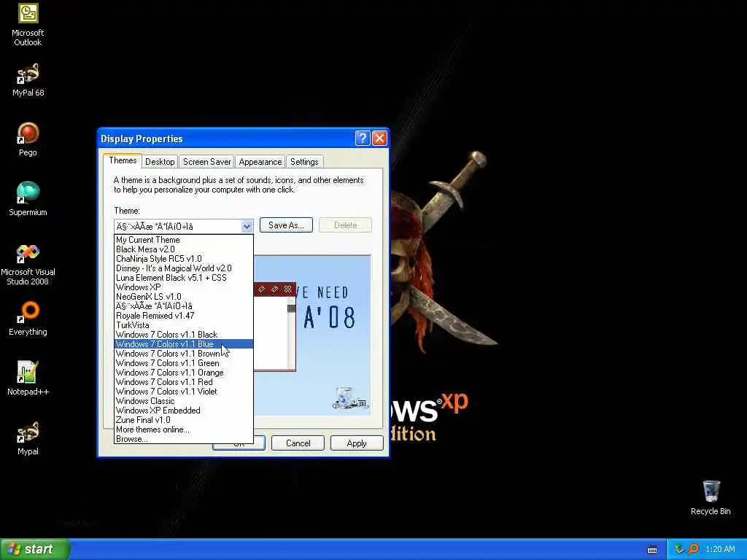The image size is (747, 560).
Task: Click the on-screen keyboard tray icon
Action: coord(652,550)
